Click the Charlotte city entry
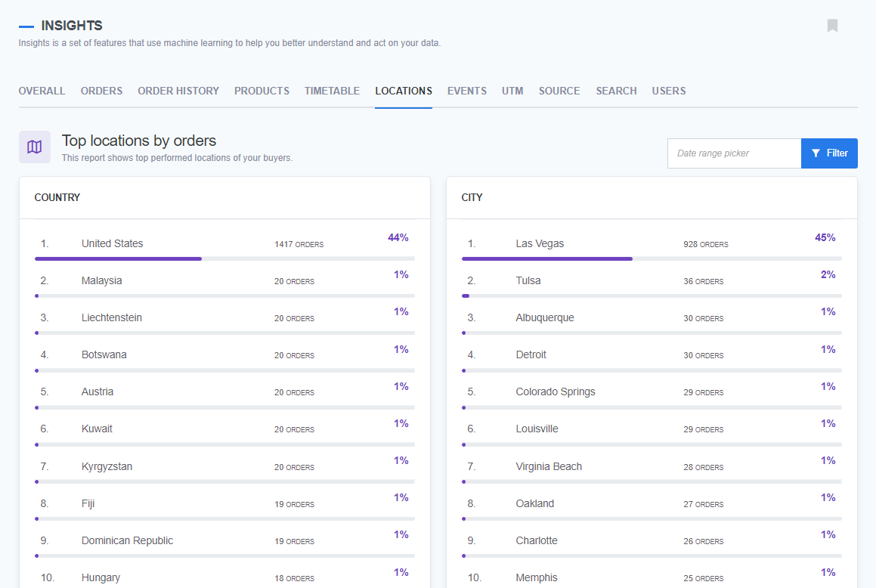Viewport: 876px width, 588px height. point(652,540)
